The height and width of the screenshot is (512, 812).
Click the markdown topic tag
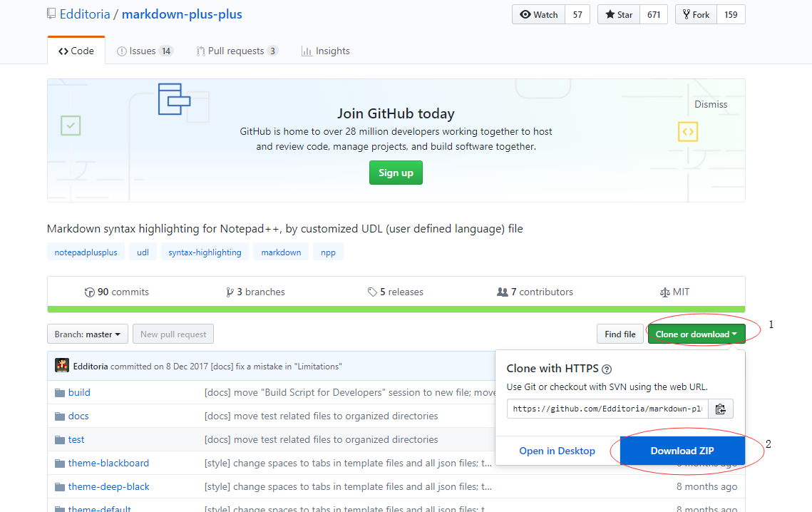tap(281, 252)
